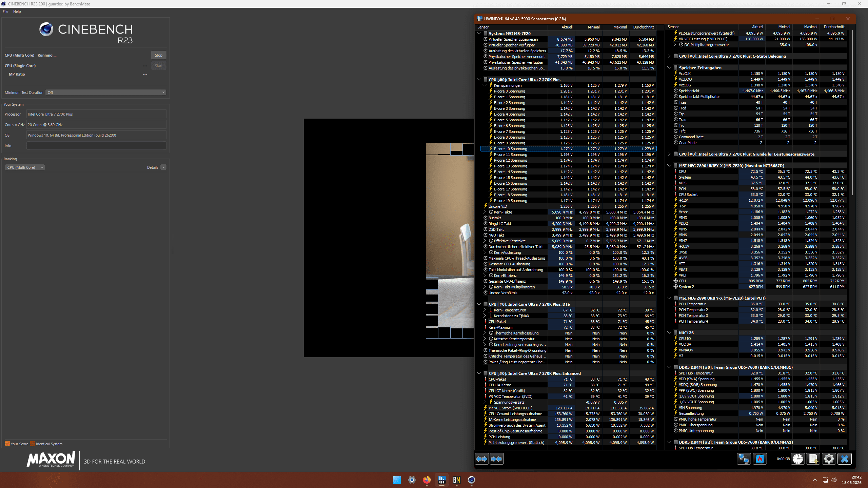The image size is (868, 488).
Task: Click the arrow next to Details in Ranking
Action: (x=163, y=167)
